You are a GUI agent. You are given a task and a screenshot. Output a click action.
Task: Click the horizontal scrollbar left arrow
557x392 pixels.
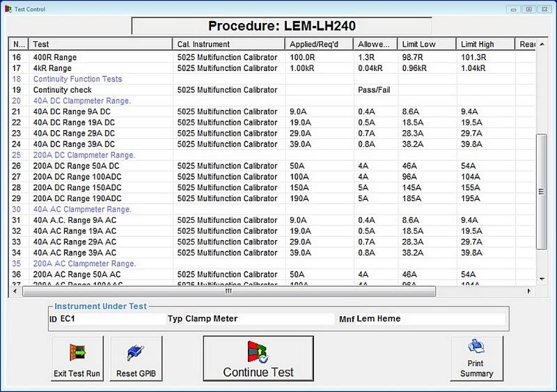(15, 291)
